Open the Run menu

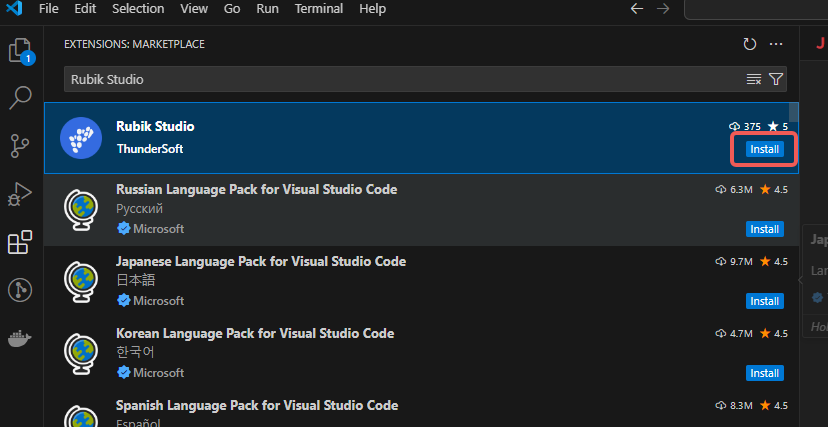point(267,9)
